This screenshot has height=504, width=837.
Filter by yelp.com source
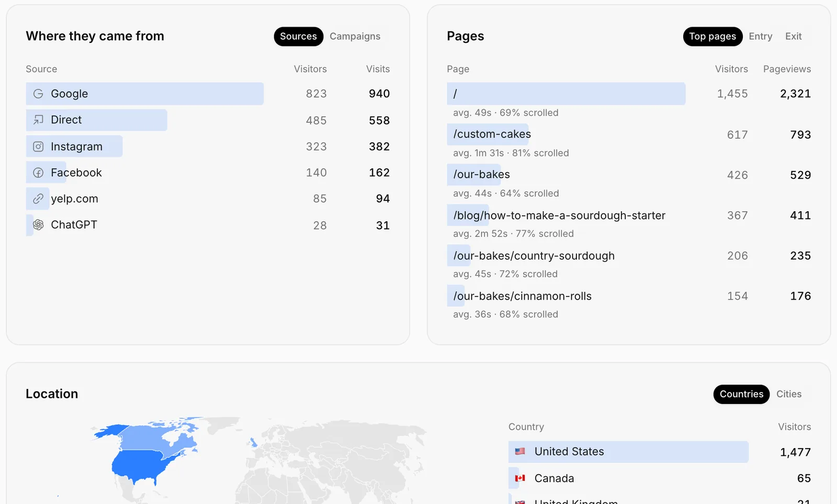click(208, 199)
